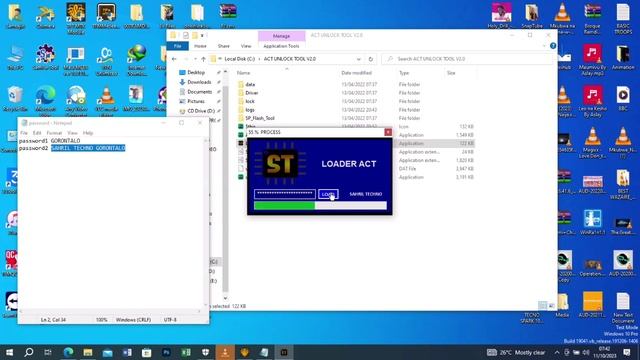
Task: Click the LOAD button in Loader ACT
Action: point(328,194)
